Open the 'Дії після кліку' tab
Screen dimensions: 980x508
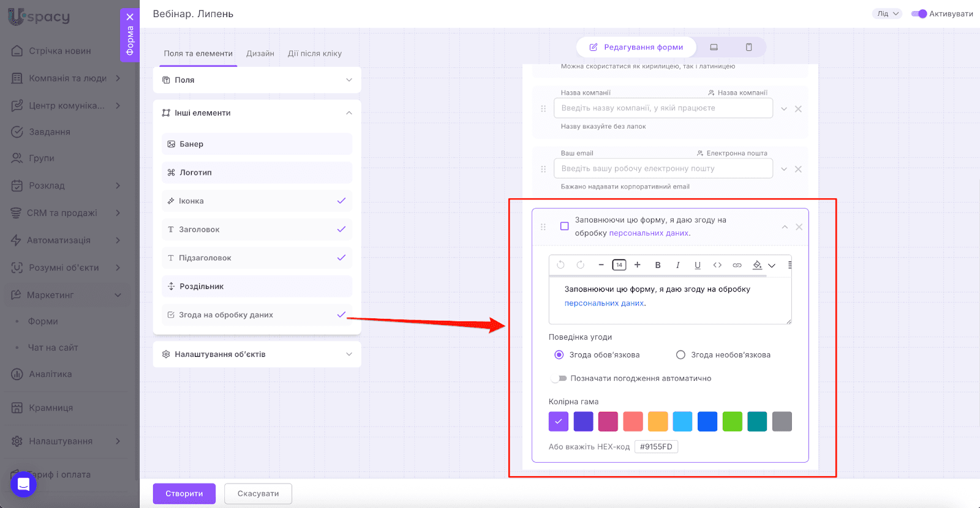315,54
